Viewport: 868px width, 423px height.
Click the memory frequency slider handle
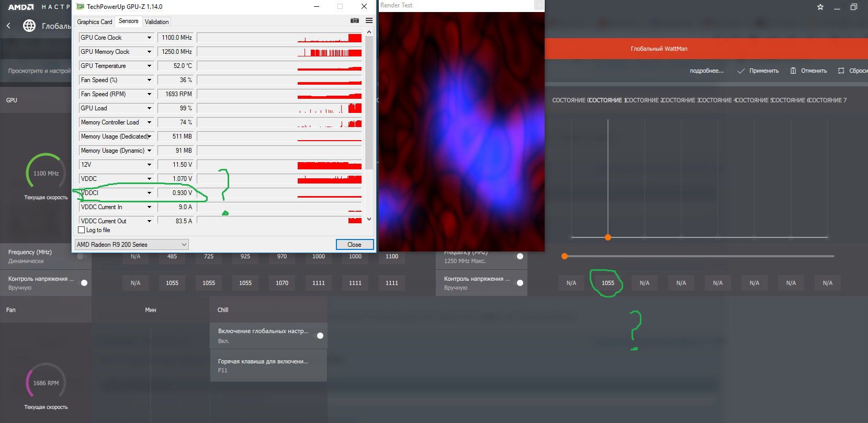565,256
